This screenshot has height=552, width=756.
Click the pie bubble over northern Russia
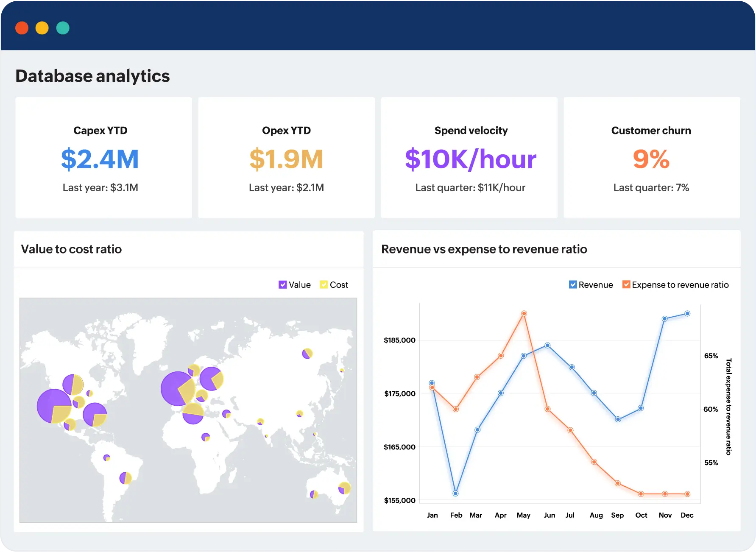pyautogui.click(x=307, y=353)
